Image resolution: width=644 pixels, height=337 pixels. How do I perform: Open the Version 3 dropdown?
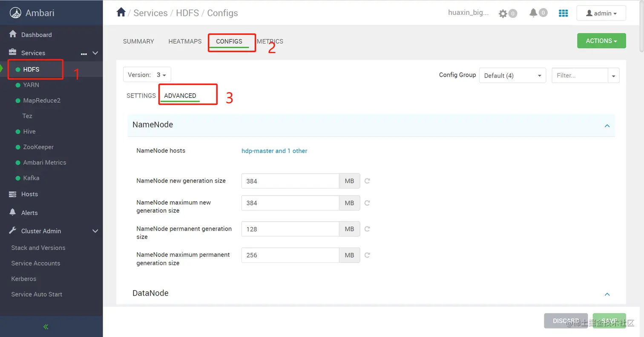(x=147, y=75)
